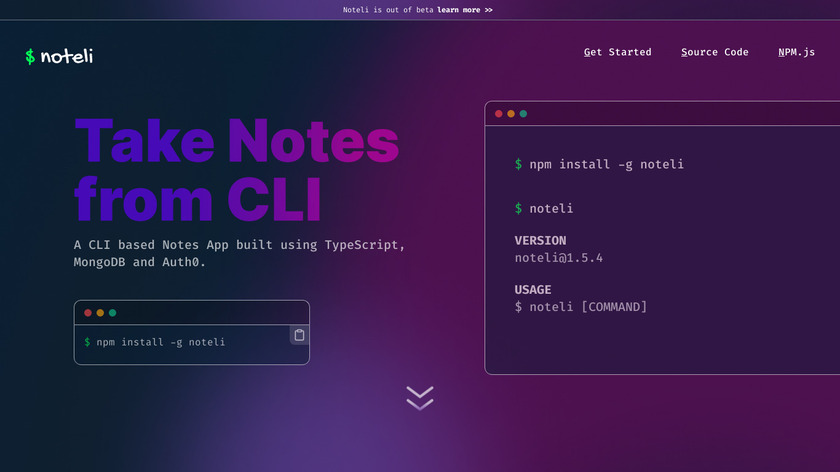Image resolution: width=840 pixels, height=472 pixels.
Task: Click the red dot in the small install terminal
Action: tap(88, 313)
